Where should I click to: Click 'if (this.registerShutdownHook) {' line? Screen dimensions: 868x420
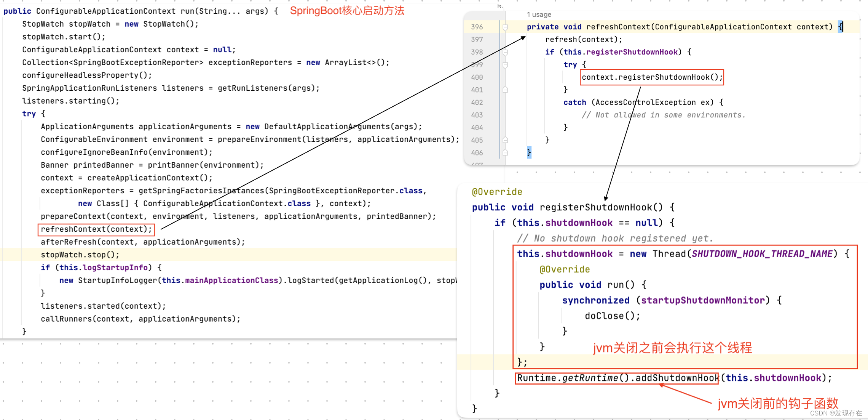coord(618,52)
